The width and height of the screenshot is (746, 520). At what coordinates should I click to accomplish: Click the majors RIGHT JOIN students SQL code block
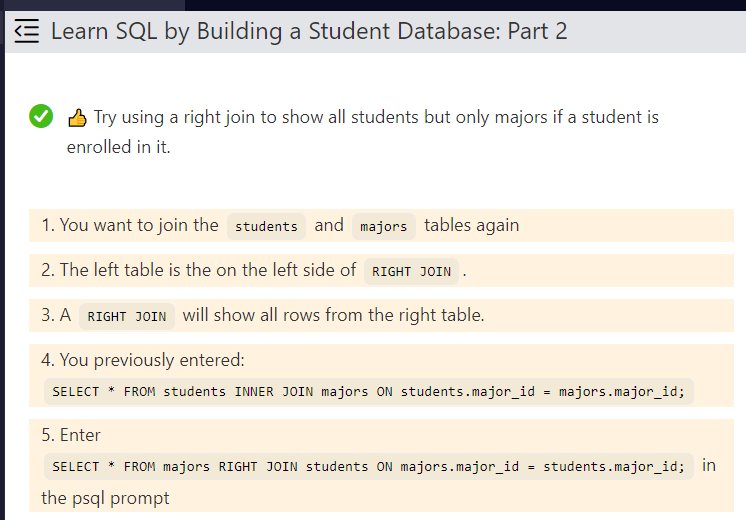click(x=368, y=466)
